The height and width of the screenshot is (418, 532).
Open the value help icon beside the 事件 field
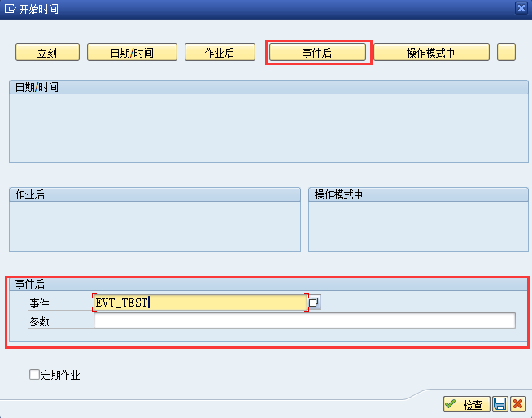314,302
